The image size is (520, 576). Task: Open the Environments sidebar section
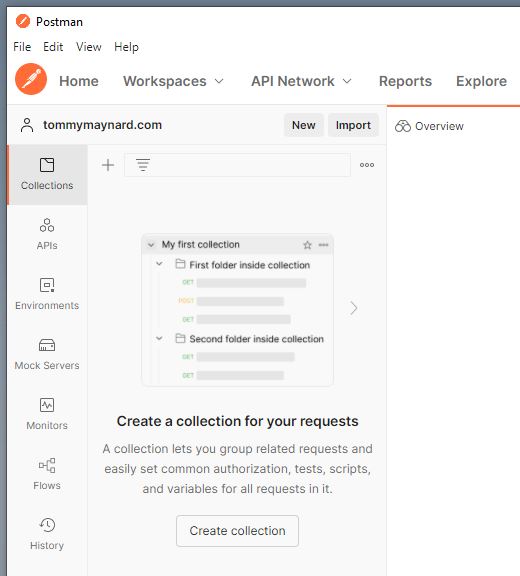tap(47, 294)
